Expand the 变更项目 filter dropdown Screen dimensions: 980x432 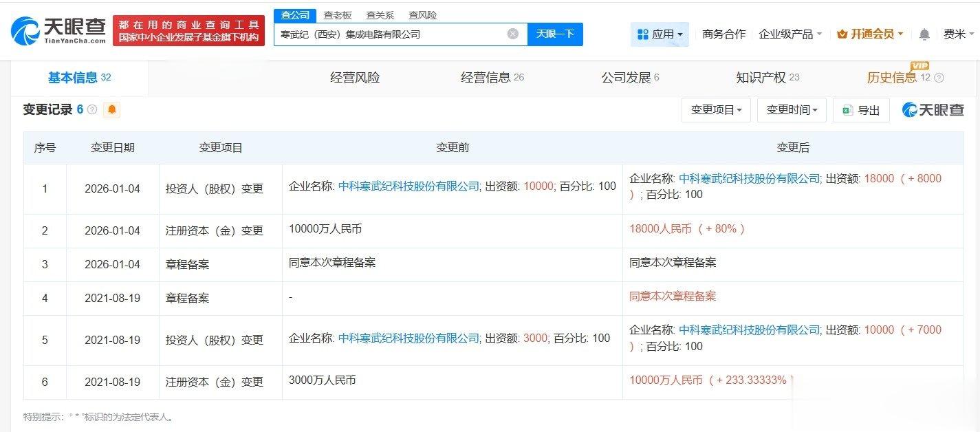[716, 110]
